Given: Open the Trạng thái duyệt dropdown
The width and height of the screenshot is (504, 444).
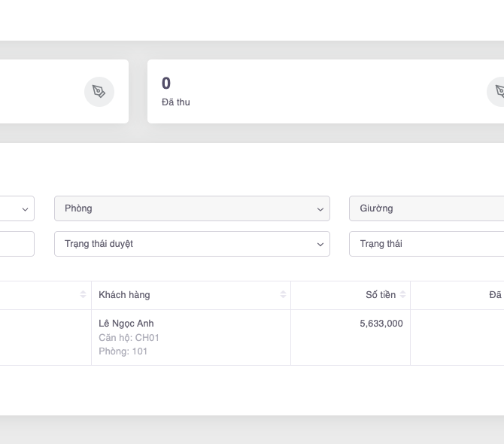Looking at the screenshot, I should click(192, 244).
